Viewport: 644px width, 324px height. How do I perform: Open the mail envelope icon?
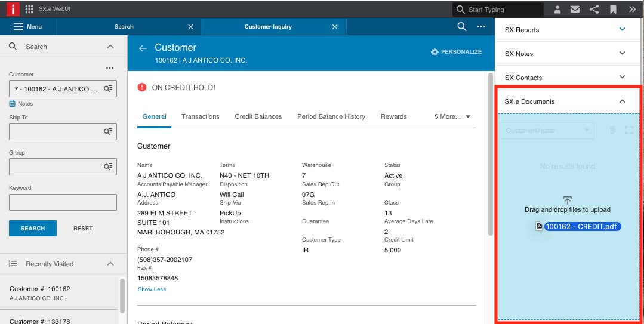click(x=575, y=9)
